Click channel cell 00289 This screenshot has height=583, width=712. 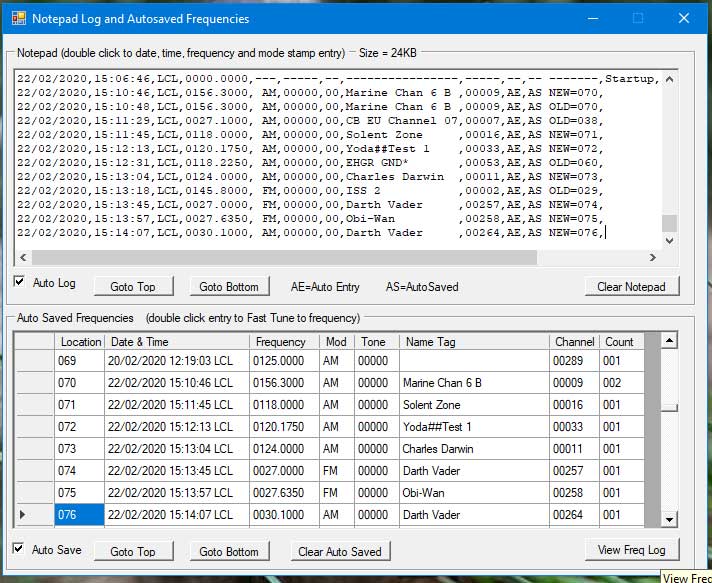tap(574, 361)
